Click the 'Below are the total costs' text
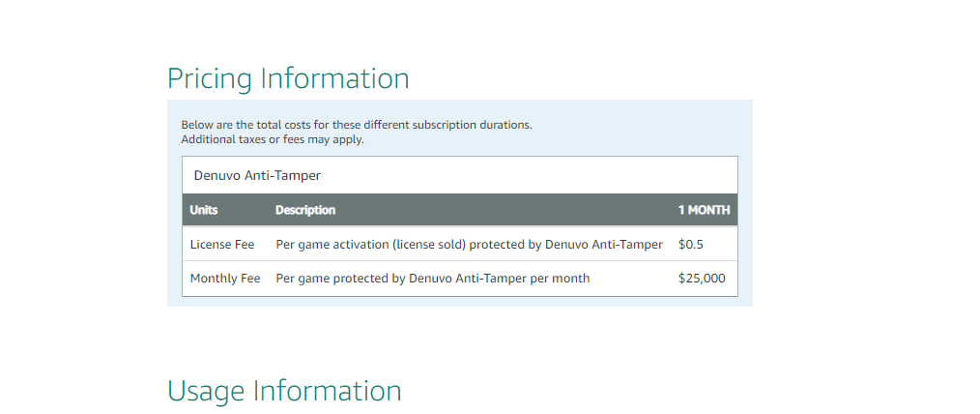This screenshot has height=414, width=980. point(357,125)
